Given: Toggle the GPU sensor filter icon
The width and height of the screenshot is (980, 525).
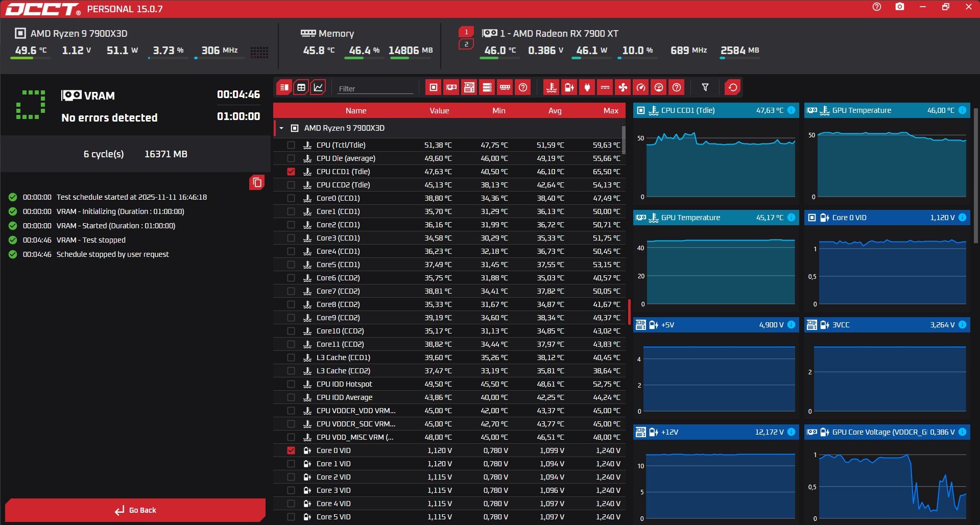Looking at the screenshot, I should tap(451, 87).
